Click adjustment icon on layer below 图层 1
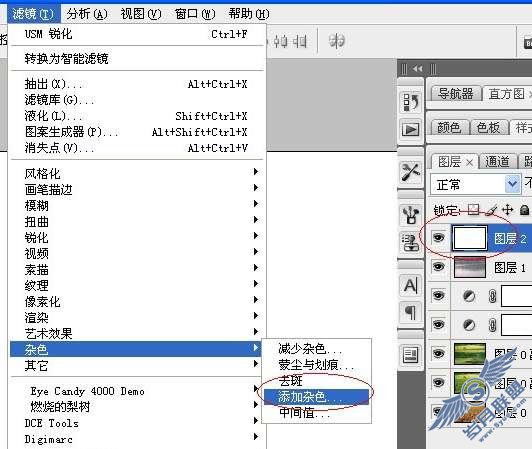Screen dimensions: 532x449 [469, 296]
